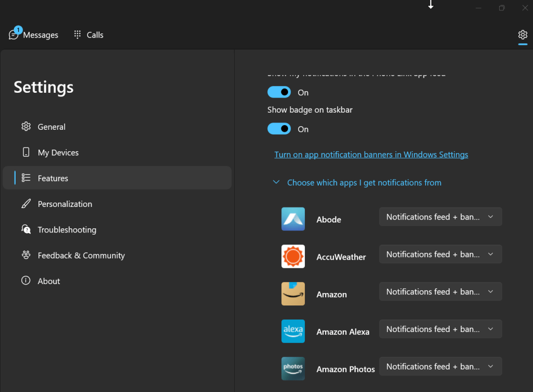Viewport: 533px width, 392px height.
Task: Open Abode notification settings dropdown
Action: (440, 217)
